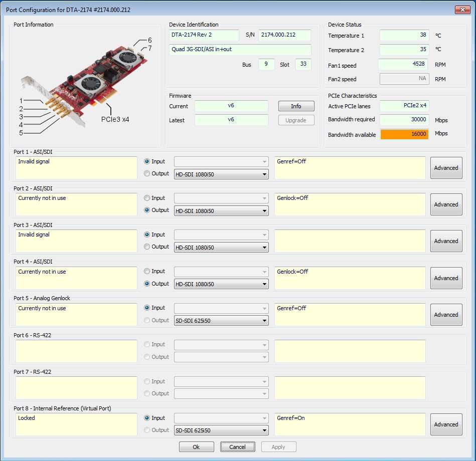Screen dimensions: 476x461
Task: Click the Temperature 2 value field
Action: 404,50
